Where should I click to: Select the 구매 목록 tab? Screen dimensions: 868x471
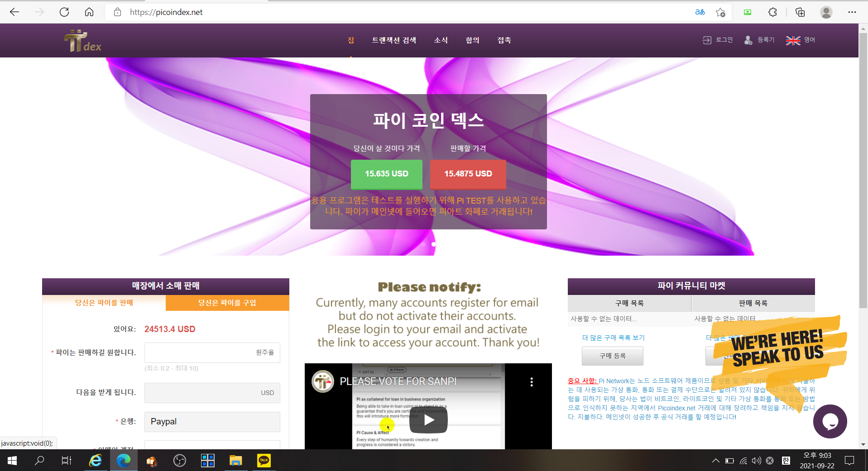point(629,303)
